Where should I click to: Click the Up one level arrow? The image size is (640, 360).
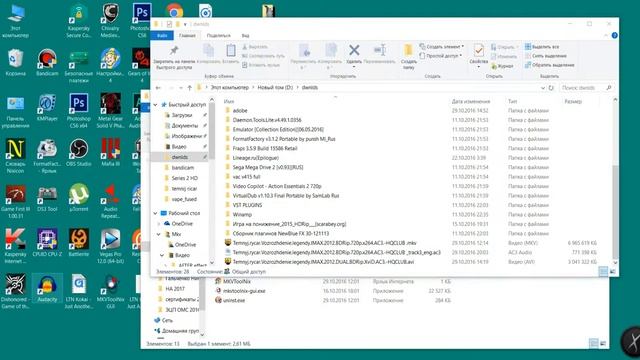coord(189,88)
